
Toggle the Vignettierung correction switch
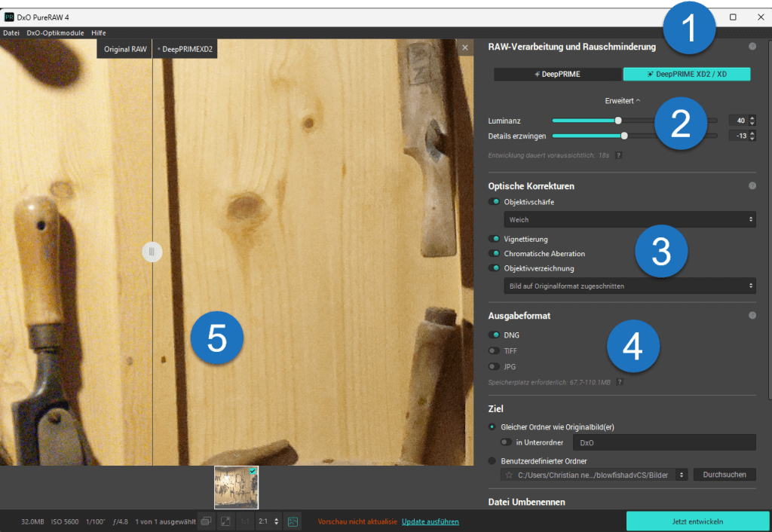pyautogui.click(x=494, y=239)
